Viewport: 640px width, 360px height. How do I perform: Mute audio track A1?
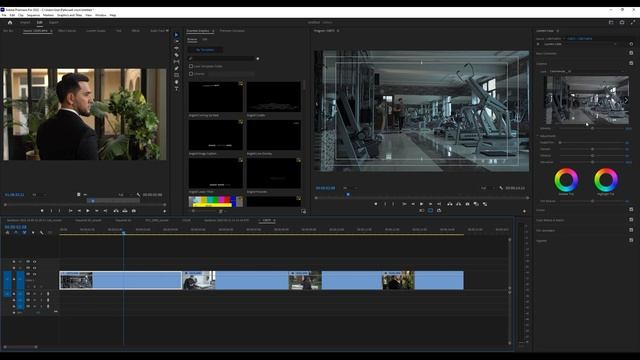[34, 293]
